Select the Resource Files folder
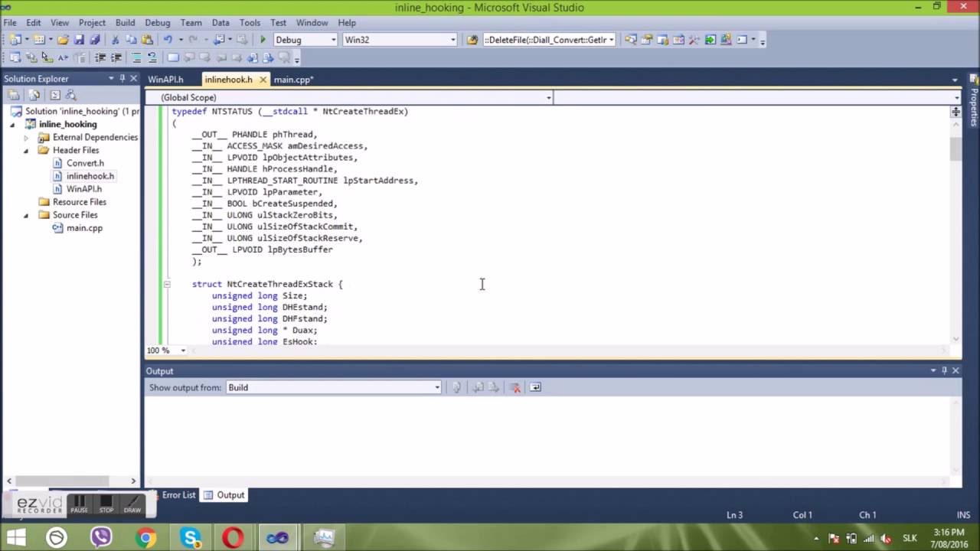The height and width of the screenshot is (551, 980). click(79, 202)
